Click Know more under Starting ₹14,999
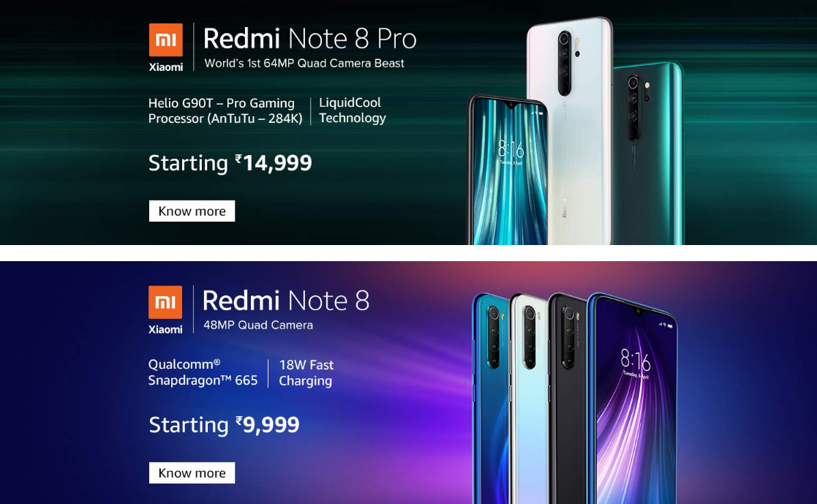This screenshot has width=817, height=504. pos(192,211)
